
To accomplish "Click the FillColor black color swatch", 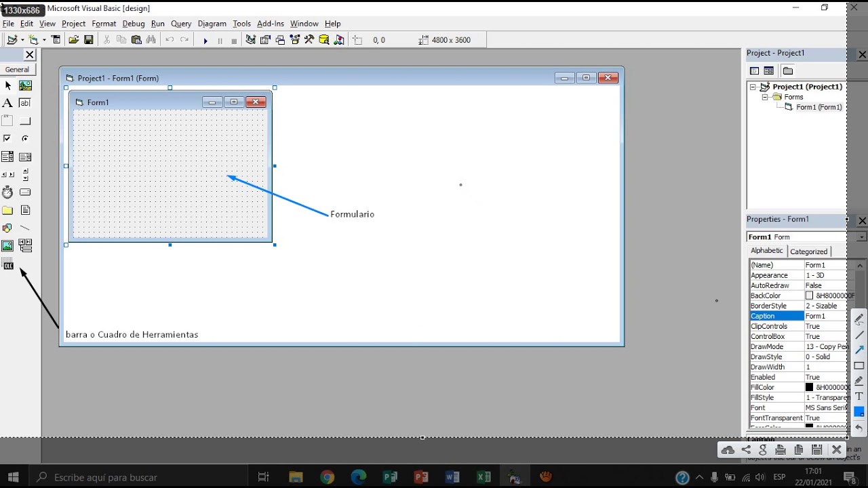I will point(809,387).
